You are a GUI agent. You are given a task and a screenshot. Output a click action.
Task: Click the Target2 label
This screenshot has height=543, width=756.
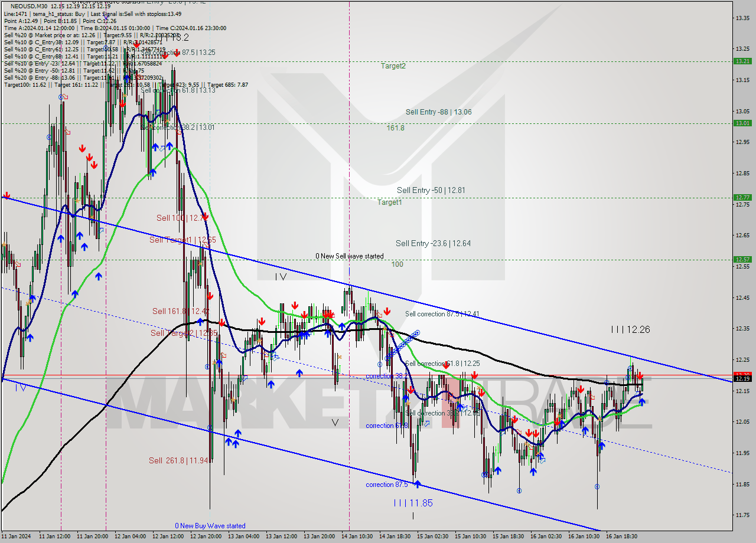tap(393, 66)
